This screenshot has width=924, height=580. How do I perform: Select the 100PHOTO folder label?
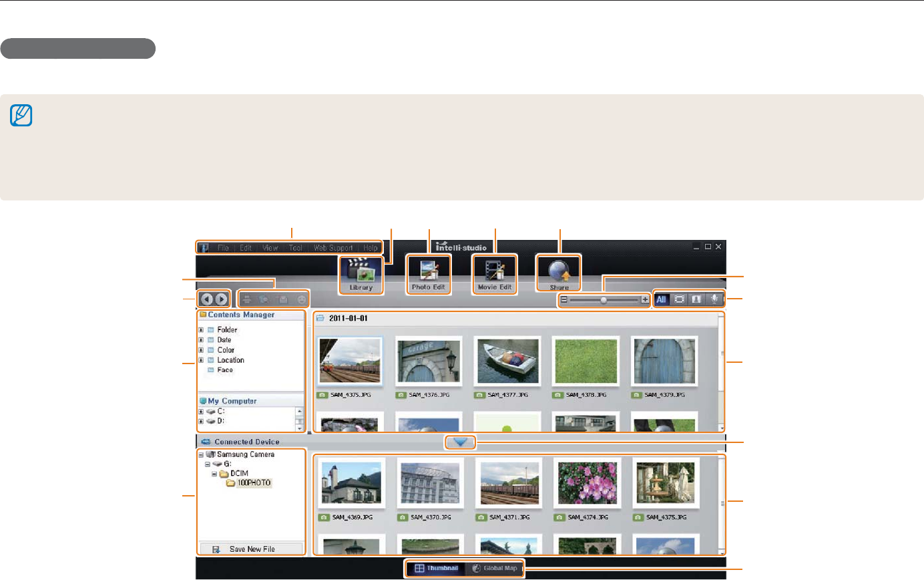(x=254, y=482)
